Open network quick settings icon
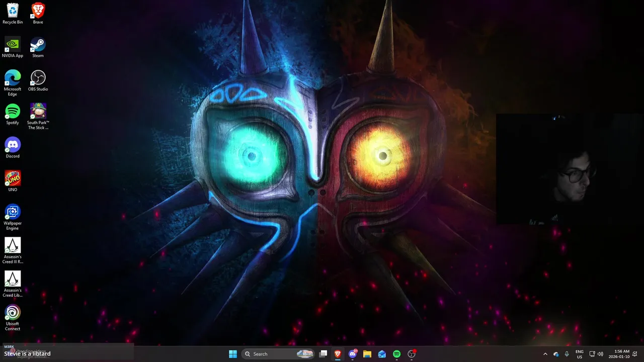Viewport: 644px width, 362px height. [x=592, y=354]
